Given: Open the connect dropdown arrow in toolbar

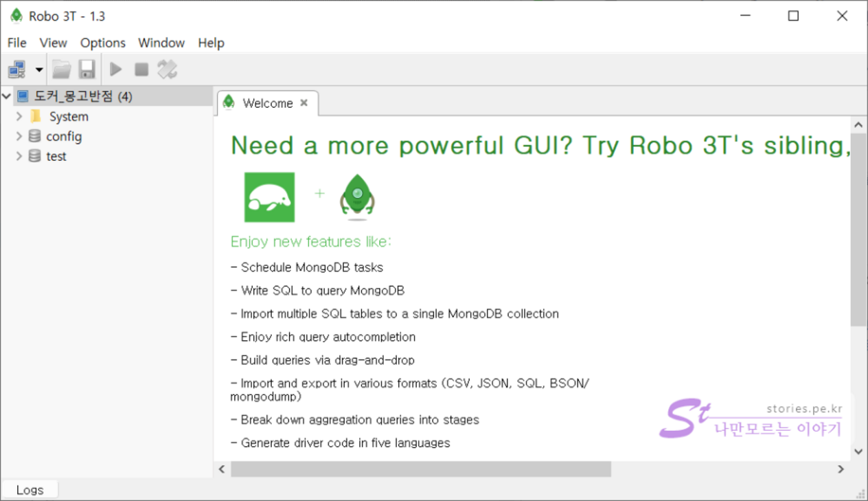Looking at the screenshot, I should pos(39,69).
